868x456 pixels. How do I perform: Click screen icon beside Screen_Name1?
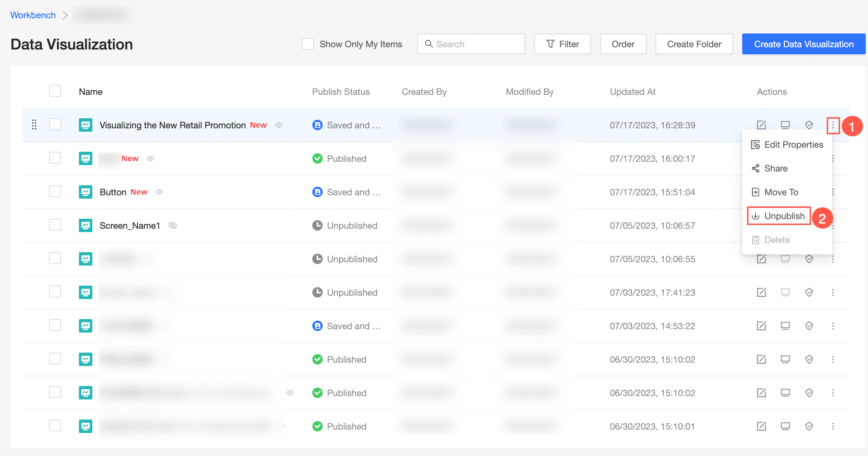pyautogui.click(x=85, y=225)
